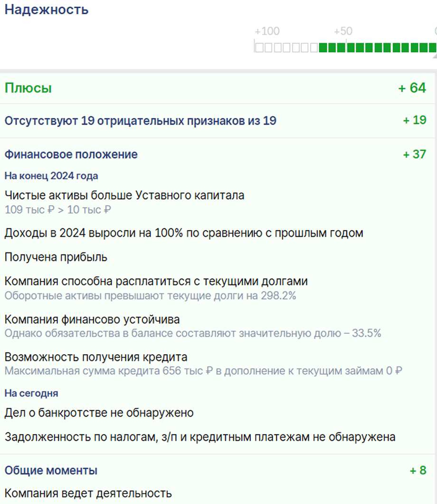Click the Доходы в 2024 выросли line

[184, 233]
